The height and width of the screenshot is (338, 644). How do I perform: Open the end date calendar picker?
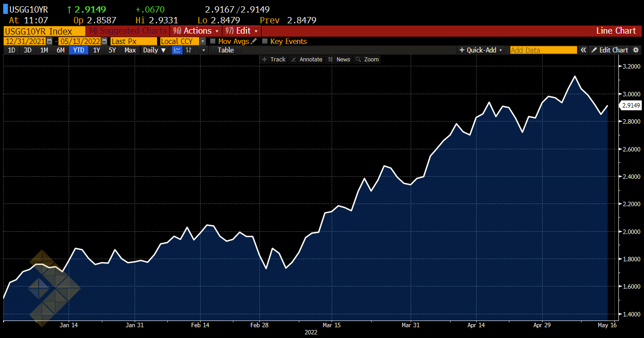click(x=105, y=41)
